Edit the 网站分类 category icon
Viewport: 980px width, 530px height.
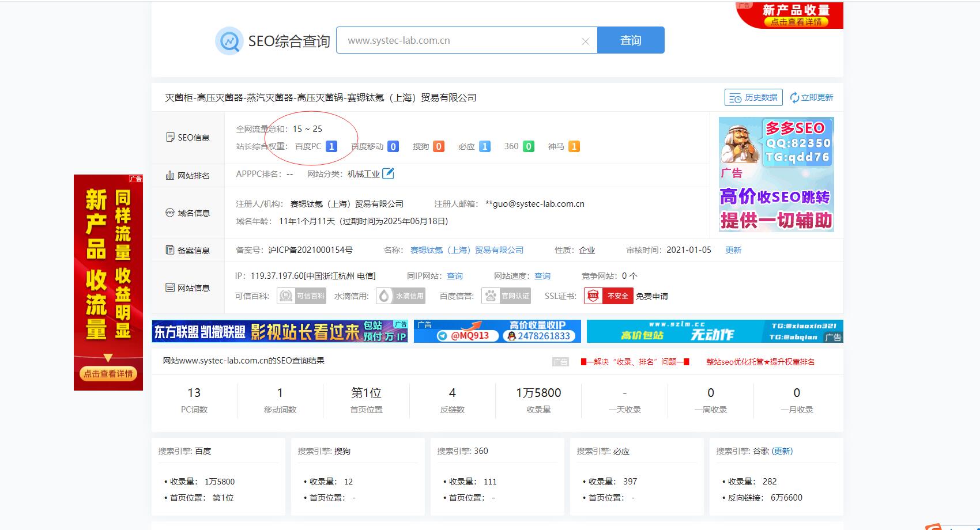coord(389,173)
